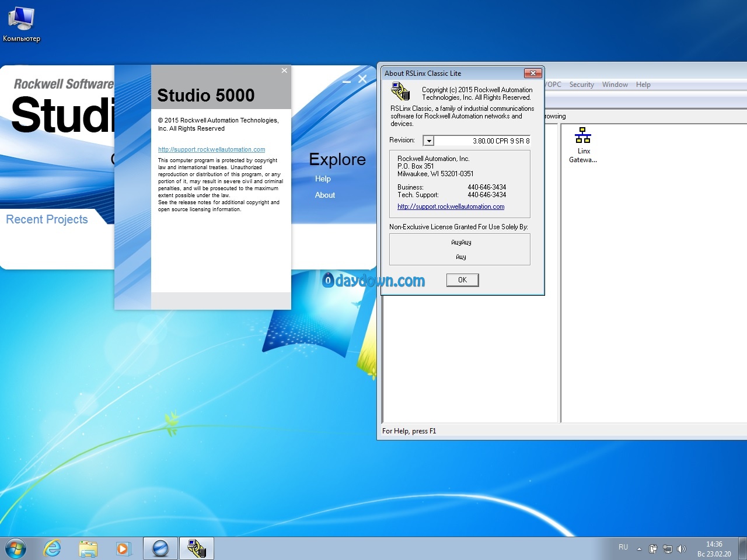Open support link in RSLinx About dialog
Screen dimensions: 747x560
(x=451, y=206)
